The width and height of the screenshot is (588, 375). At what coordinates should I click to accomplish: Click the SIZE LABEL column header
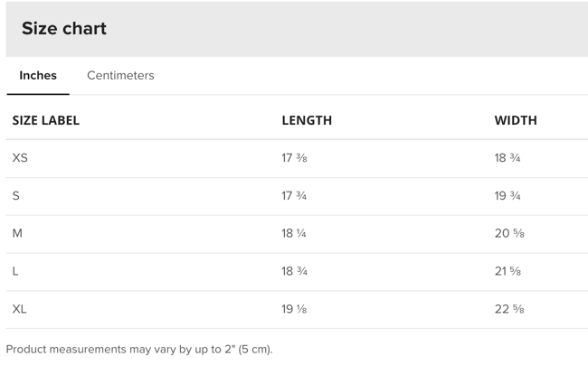pyautogui.click(x=46, y=120)
